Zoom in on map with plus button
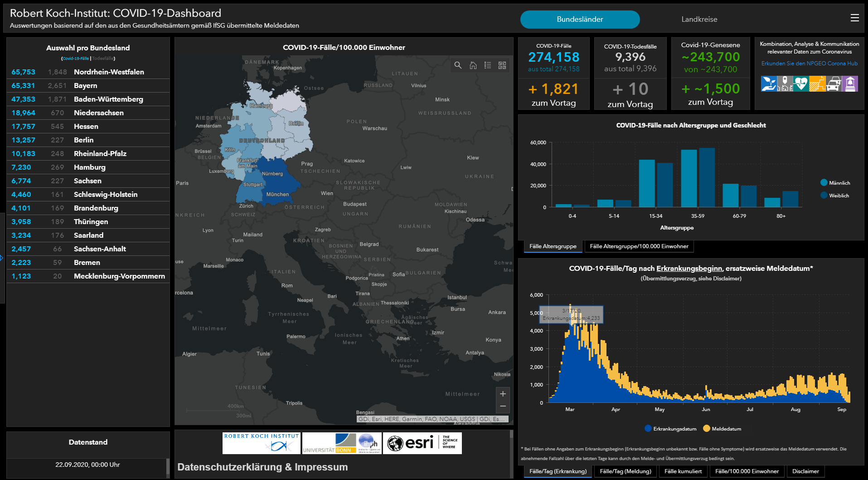 pos(503,394)
